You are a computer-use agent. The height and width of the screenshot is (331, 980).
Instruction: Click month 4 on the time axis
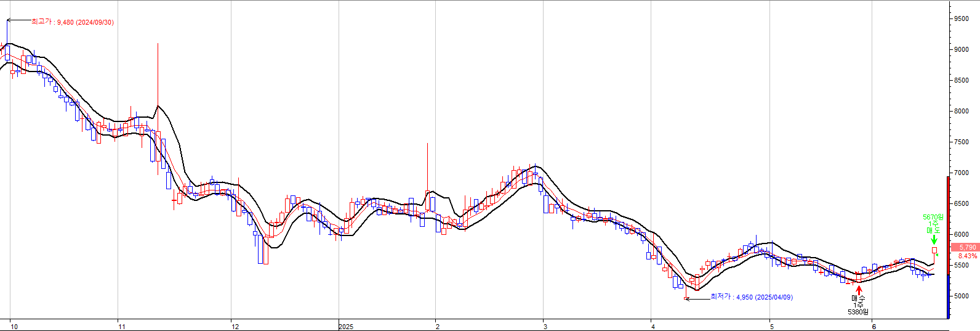(x=653, y=327)
